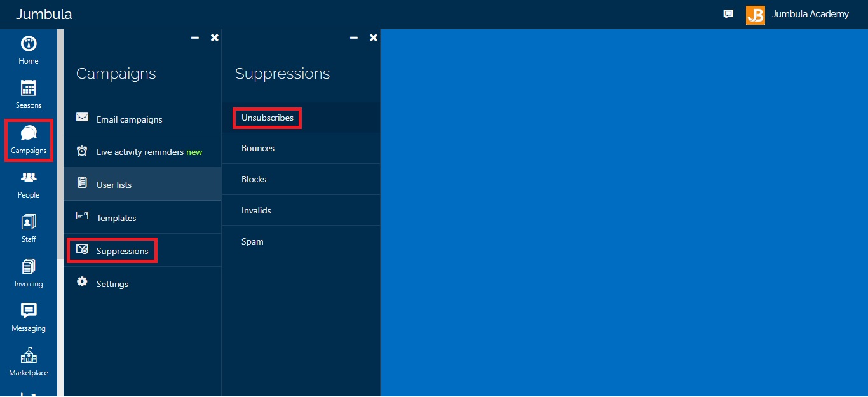Click the orange JB logo
The height and width of the screenshot is (397, 868).
click(756, 15)
